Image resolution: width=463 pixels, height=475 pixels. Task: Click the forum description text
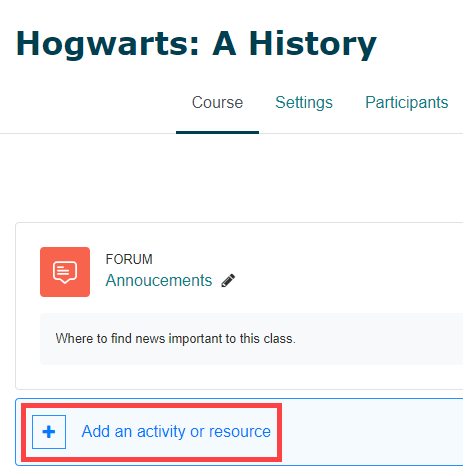pyautogui.click(x=176, y=339)
